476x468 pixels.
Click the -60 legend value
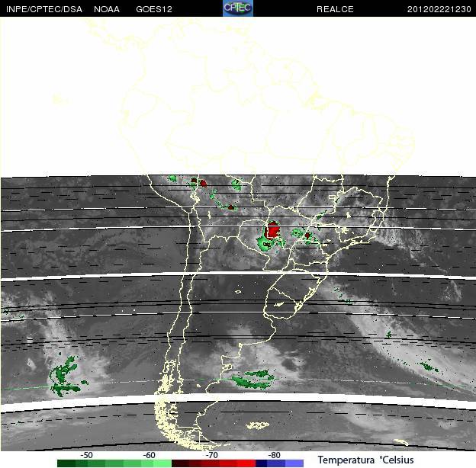(149, 455)
